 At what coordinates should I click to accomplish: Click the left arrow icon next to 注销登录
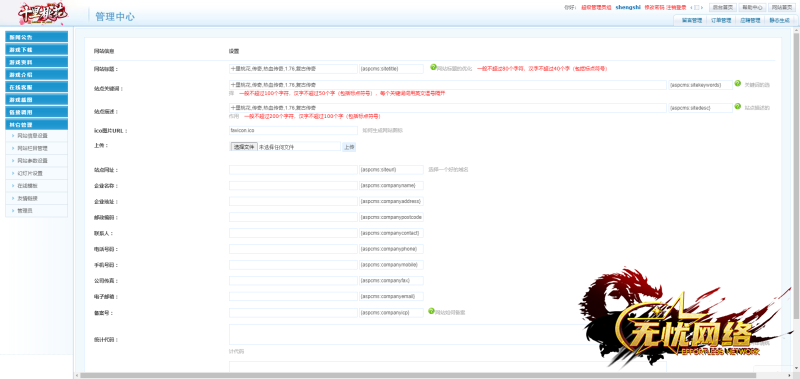click(691, 8)
